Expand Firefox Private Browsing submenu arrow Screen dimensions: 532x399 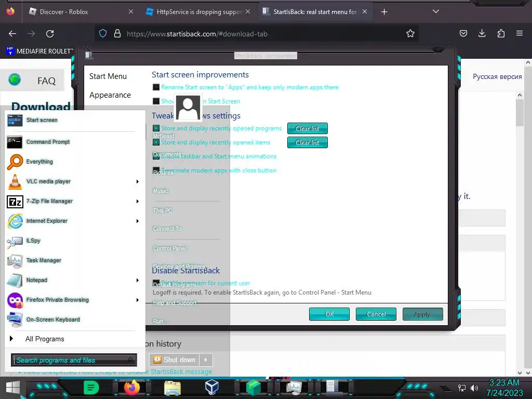coord(137,300)
